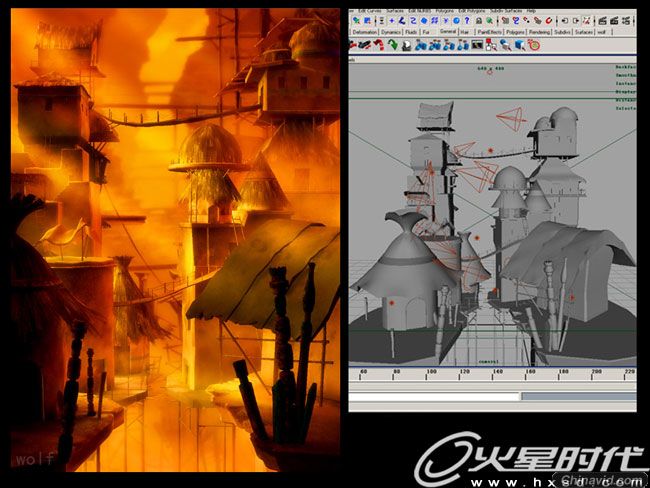
Task: Click the 'camera1' label at the bottom of the viewport
Action: [488, 362]
